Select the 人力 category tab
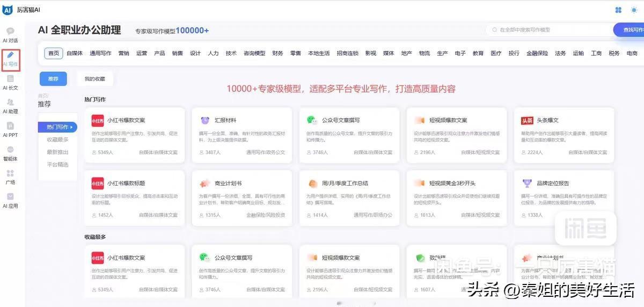The width and height of the screenshot is (644, 307). tap(213, 53)
